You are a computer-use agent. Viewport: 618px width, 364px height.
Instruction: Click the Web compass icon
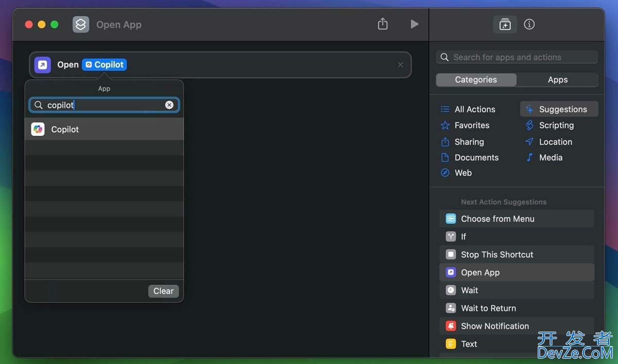coord(445,173)
